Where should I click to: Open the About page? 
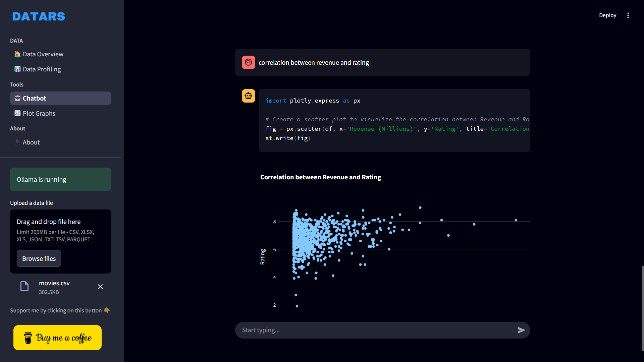click(x=31, y=142)
